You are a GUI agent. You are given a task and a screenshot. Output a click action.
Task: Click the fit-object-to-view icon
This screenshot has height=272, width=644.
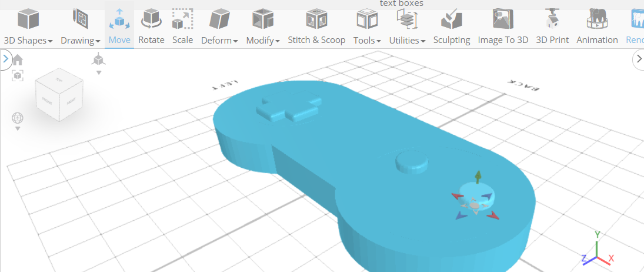[x=18, y=75]
